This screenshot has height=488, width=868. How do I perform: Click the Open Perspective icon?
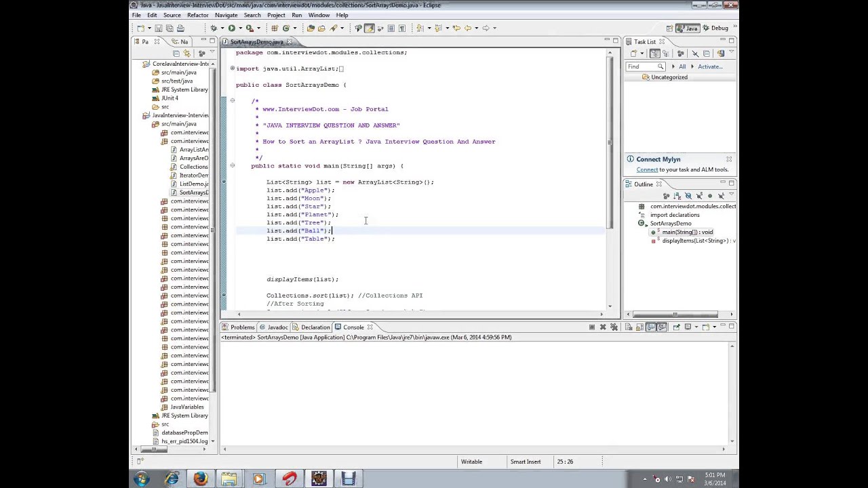tap(670, 28)
